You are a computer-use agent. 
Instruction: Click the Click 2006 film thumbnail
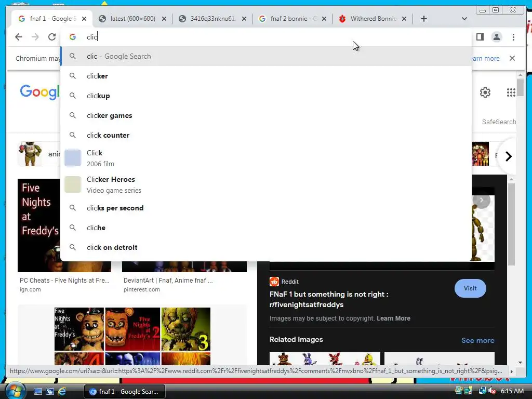click(73, 158)
